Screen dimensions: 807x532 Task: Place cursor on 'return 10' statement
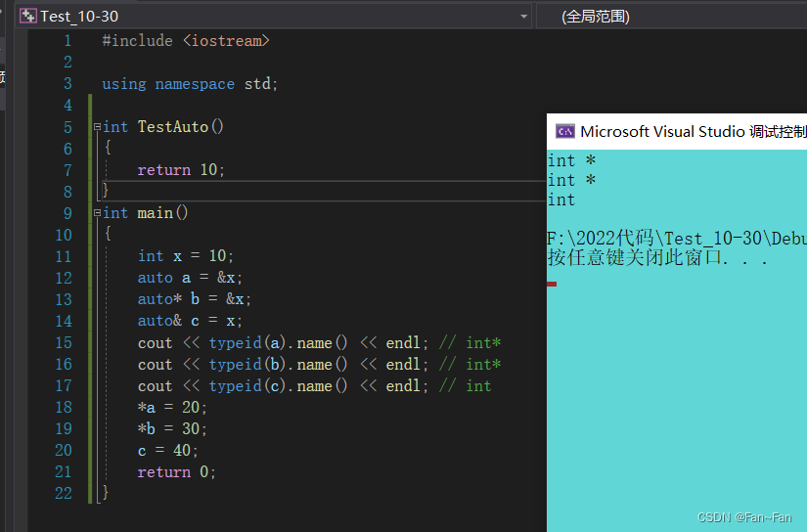pos(181,170)
